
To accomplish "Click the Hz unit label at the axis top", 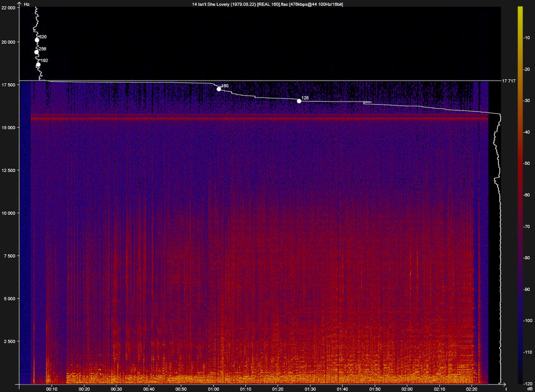I will click(x=27, y=4).
